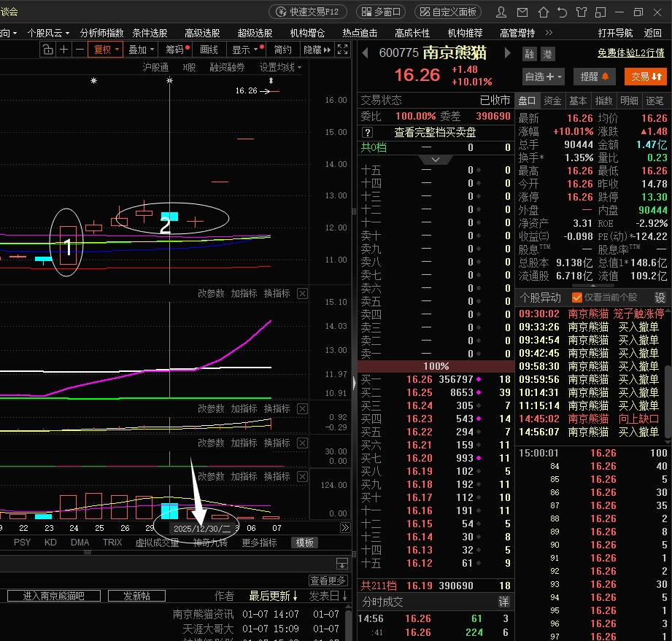Click the question mark help icon
672x641 pixels.
click(x=367, y=133)
